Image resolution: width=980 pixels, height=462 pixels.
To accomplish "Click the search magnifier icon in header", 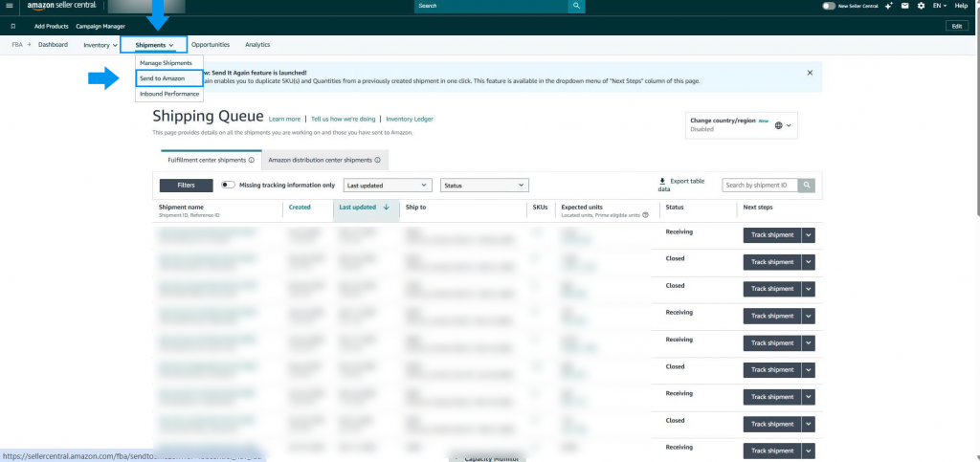I will pos(576,6).
